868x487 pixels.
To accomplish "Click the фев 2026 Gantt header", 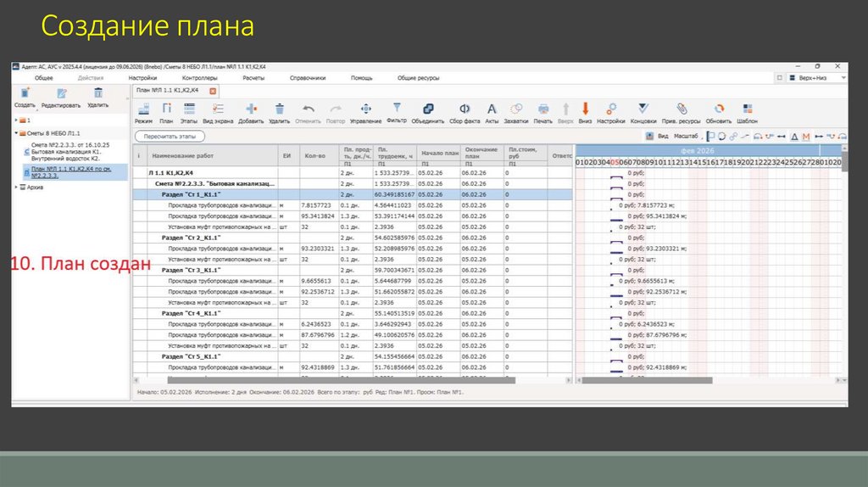I will pyautogui.click(x=697, y=151).
